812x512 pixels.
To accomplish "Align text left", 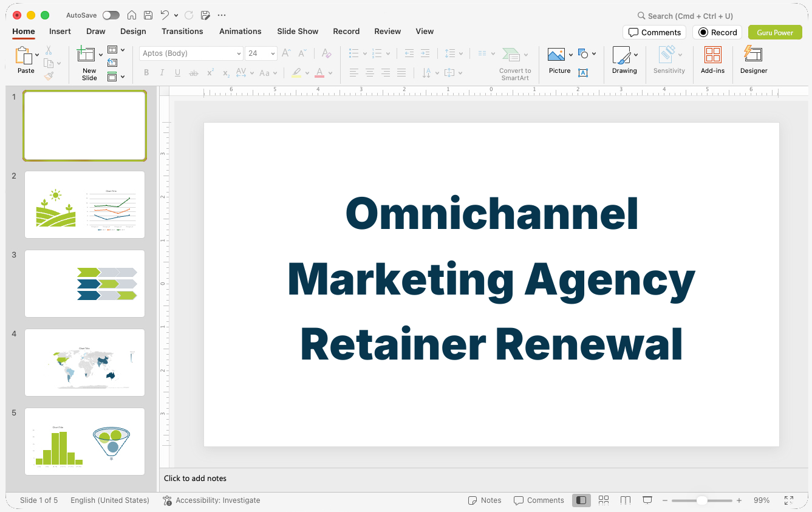I will (x=354, y=73).
